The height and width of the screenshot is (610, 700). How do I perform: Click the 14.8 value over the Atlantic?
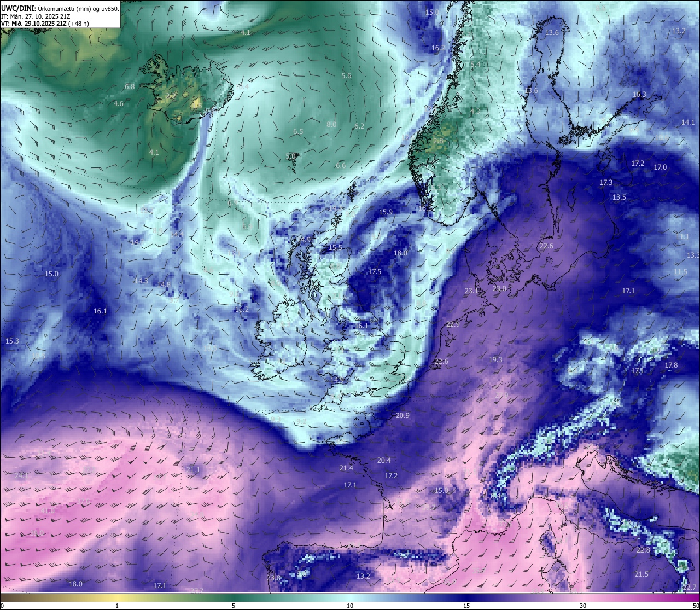point(164,284)
